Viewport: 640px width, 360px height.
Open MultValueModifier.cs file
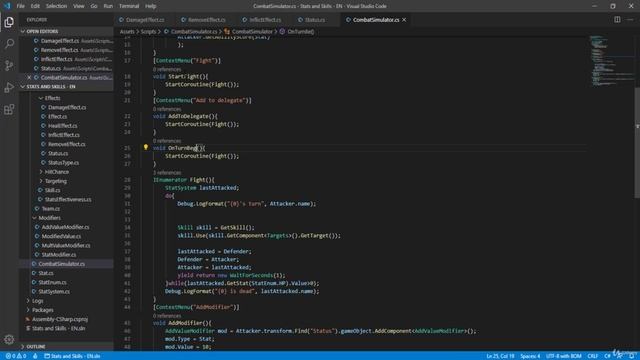point(66,245)
